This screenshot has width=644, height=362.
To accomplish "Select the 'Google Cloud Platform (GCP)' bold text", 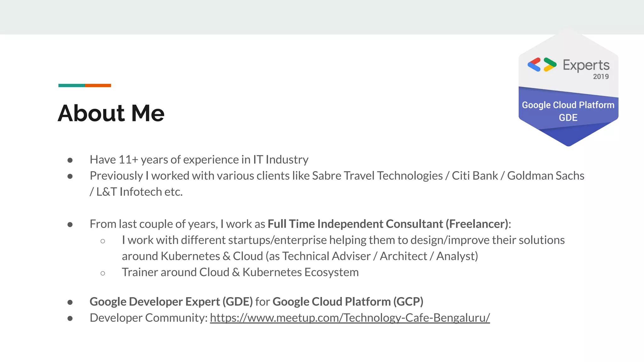I will tap(348, 301).
